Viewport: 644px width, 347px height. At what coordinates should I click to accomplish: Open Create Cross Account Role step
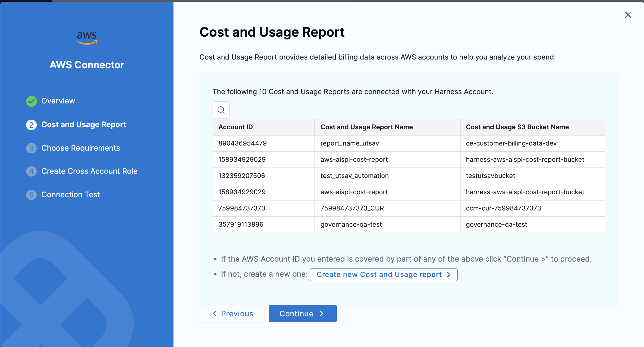pyautogui.click(x=89, y=171)
